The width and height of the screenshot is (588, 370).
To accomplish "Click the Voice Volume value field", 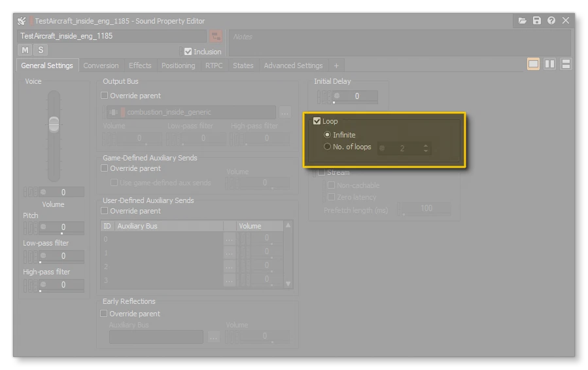I will click(61, 193).
